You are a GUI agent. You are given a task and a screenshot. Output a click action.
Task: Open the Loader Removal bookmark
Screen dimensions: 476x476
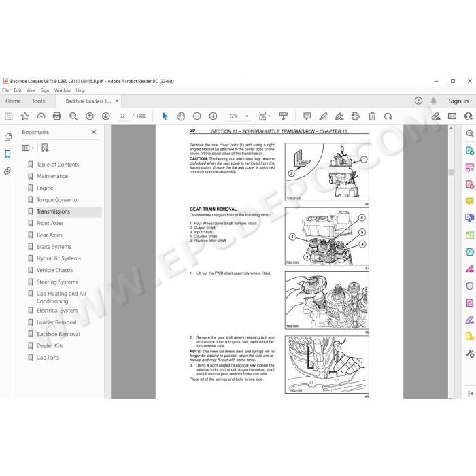tap(56, 322)
